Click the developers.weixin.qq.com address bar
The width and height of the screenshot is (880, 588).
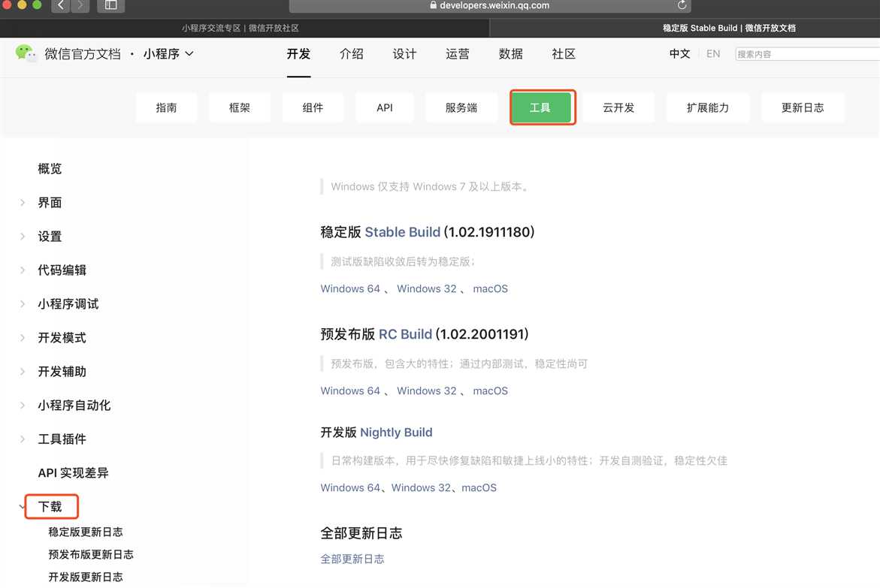click(490, 5)
